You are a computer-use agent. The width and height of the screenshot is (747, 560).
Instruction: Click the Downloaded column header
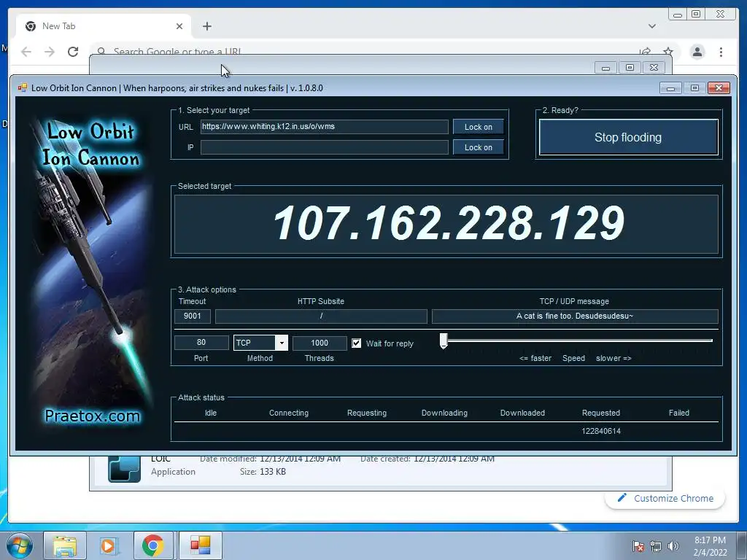tap(522, 413)
